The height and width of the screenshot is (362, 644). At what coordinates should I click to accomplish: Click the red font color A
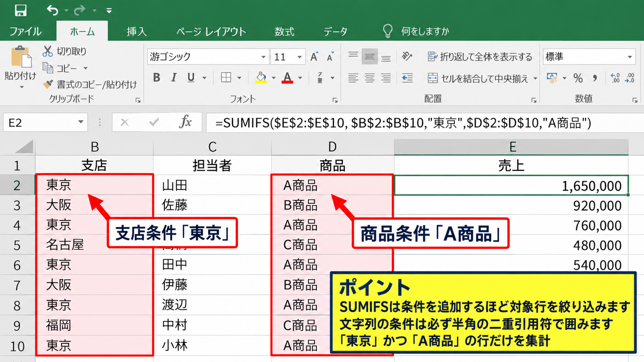(x=287, y=78)
